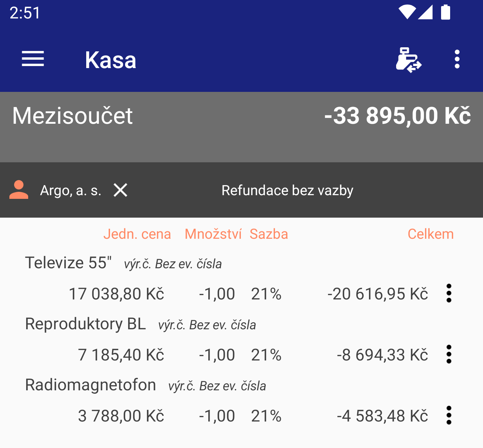483x448 pixels.
Task: Open the top bar overflow menu
Action: click(x=457, y=59)
